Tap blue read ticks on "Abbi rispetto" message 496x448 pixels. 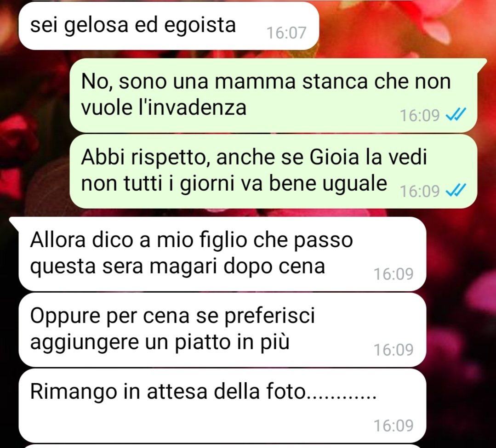[x=456, y=191]
